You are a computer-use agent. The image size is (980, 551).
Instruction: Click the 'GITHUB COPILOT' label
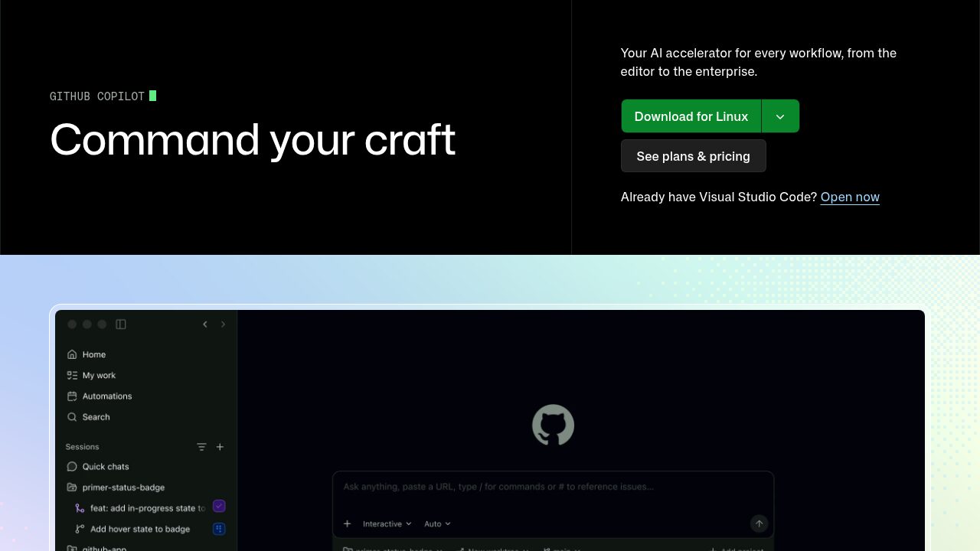97,96
